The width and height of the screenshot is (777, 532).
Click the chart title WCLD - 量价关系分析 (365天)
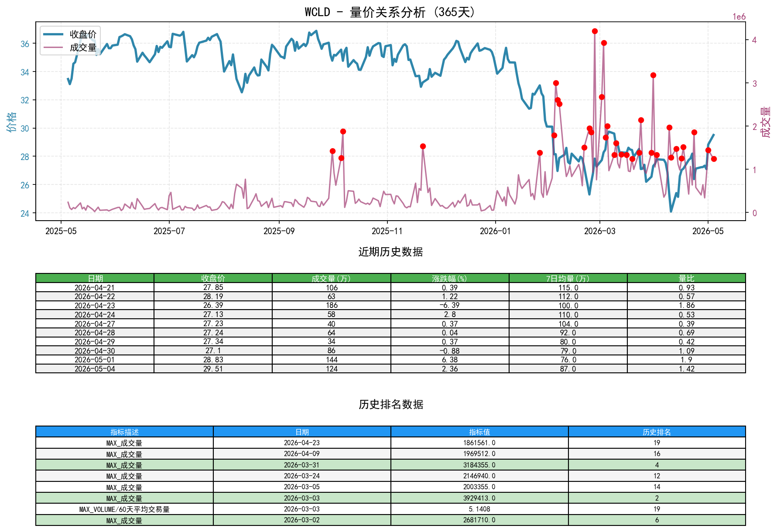(390, 12)
